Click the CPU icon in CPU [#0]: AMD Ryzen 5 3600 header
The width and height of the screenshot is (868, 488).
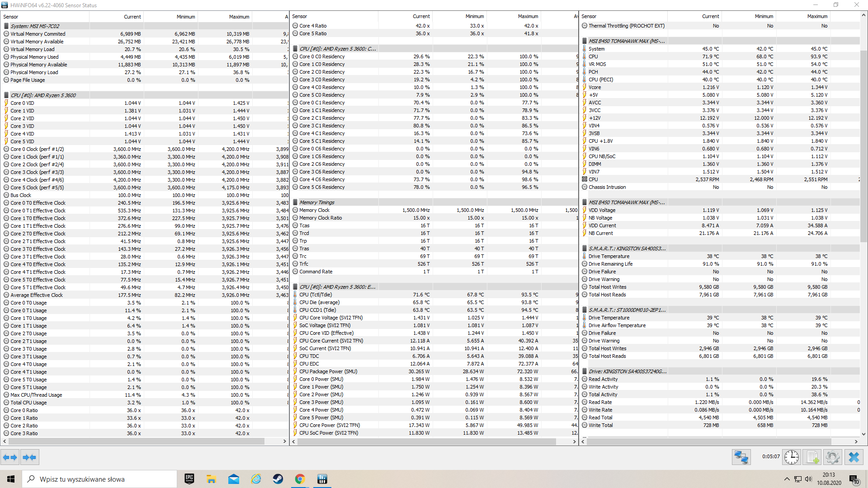pyautogui.click(x=6, y=95)
